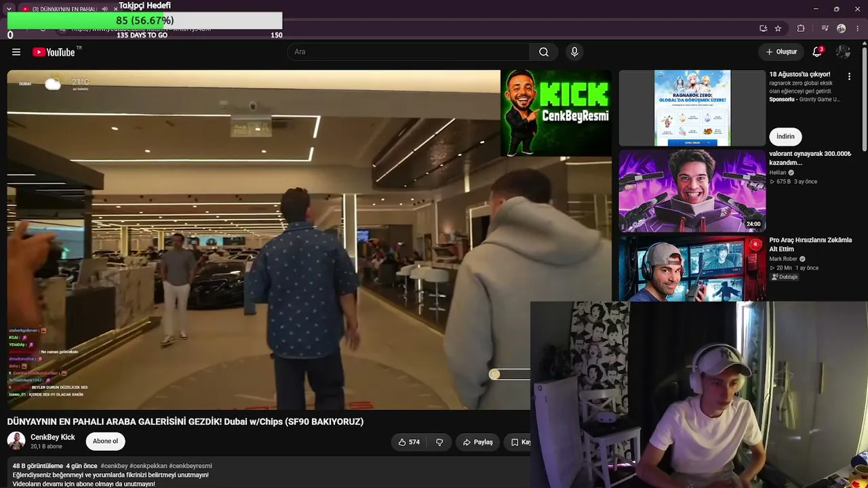
Task: Open the valorant video thumbnail
Action: point(692,191)
